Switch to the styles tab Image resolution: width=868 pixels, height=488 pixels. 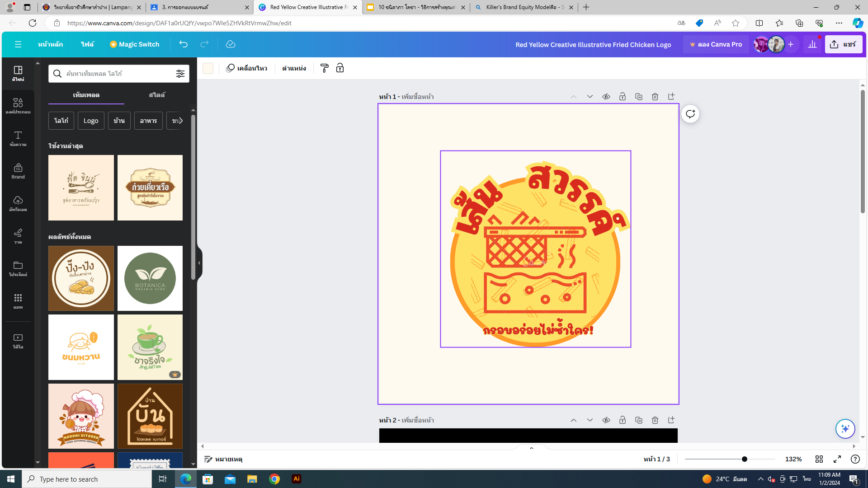[156, 95]
